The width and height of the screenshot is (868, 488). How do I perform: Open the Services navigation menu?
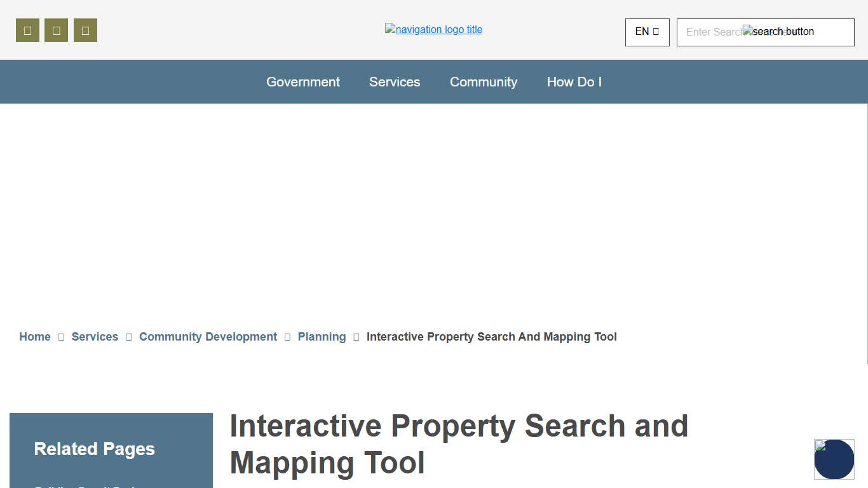tap(395, 82)
